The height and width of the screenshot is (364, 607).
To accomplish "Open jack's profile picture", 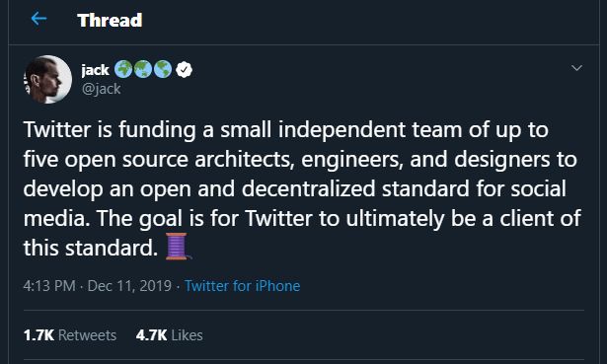I will point(48,79).
